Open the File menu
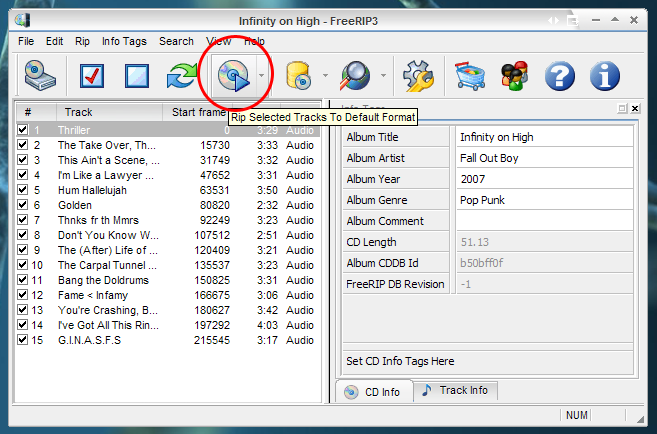This screenshot has width=657, height=434. click(26, 41)
